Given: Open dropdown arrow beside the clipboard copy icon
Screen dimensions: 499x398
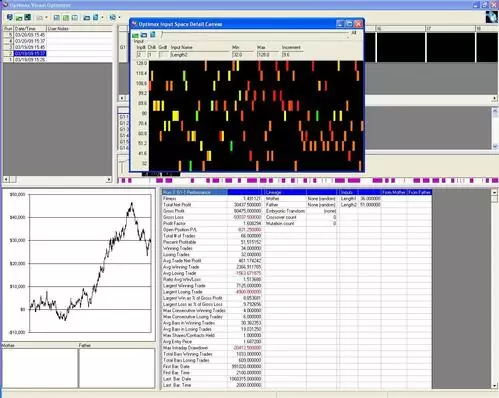Looking at the screenshot, I should (102, 17).
